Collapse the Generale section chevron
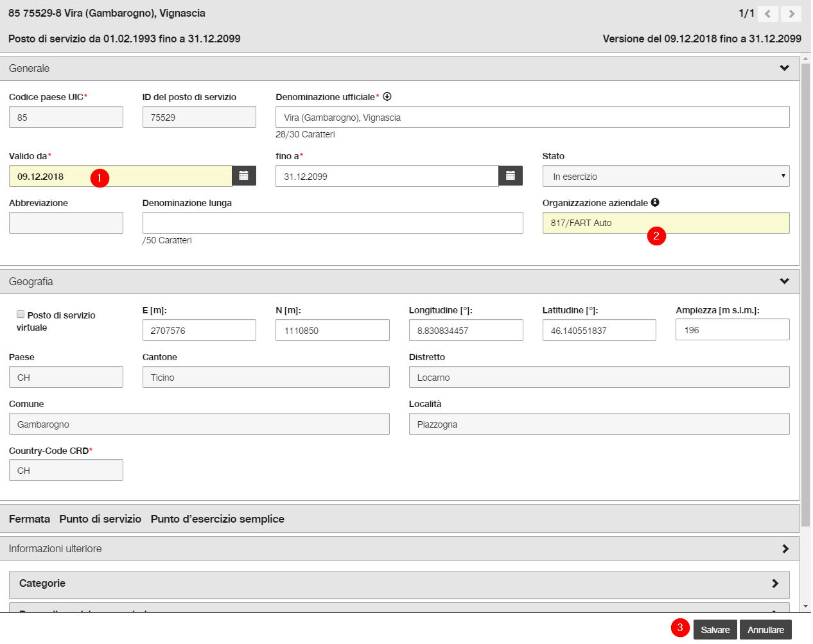 784,68
